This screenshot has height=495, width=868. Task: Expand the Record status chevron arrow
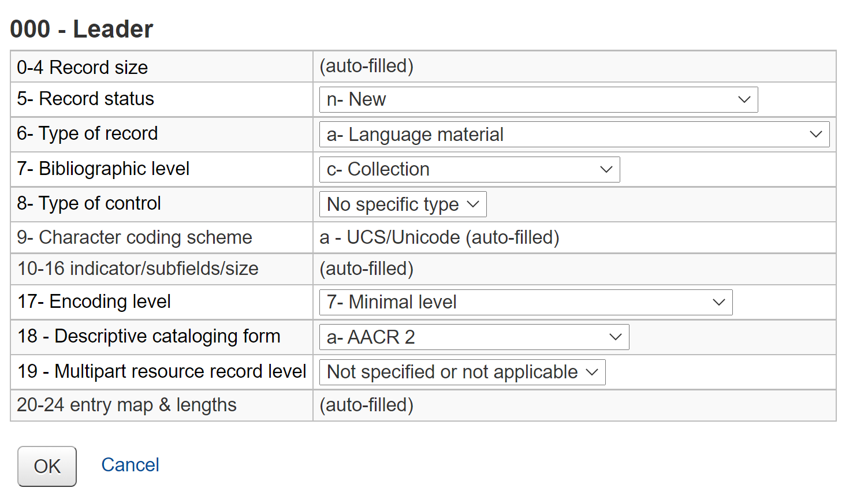point(744,99)
